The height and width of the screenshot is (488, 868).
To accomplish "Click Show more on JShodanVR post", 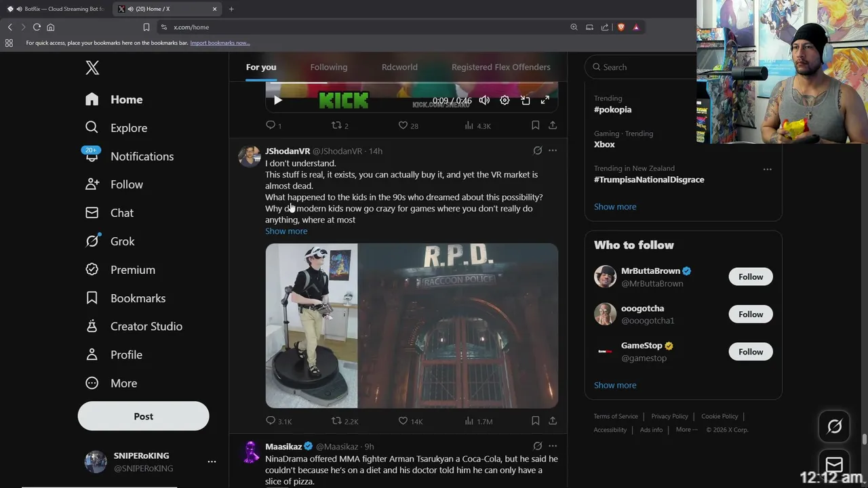I will click(x=286, y=231).
